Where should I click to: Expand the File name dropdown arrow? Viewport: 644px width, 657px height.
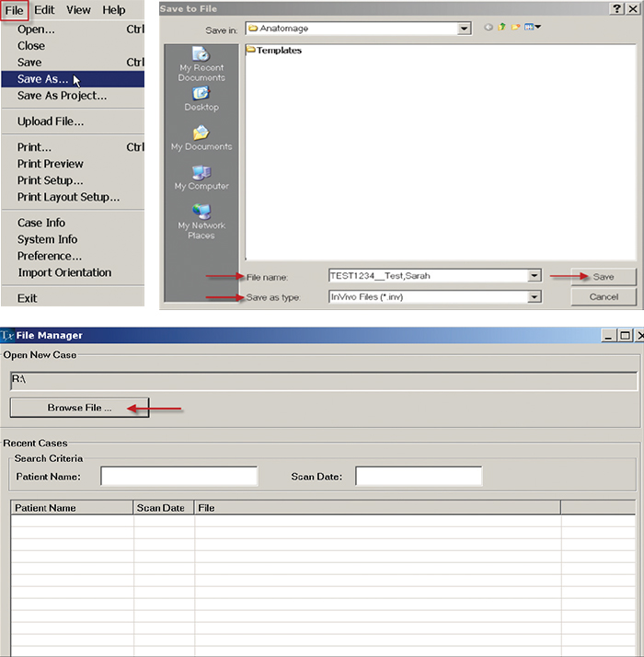(x=534, y=276)
